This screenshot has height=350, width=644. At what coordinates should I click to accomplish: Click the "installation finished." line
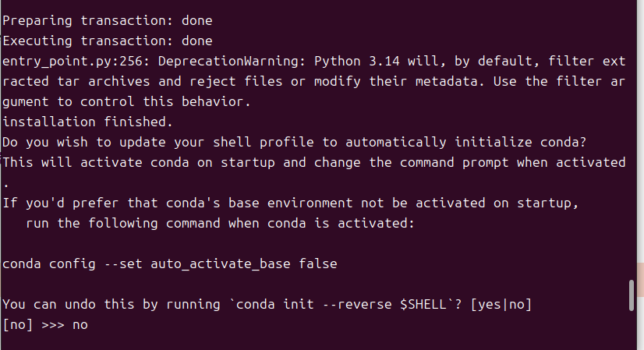click(87, 122)
